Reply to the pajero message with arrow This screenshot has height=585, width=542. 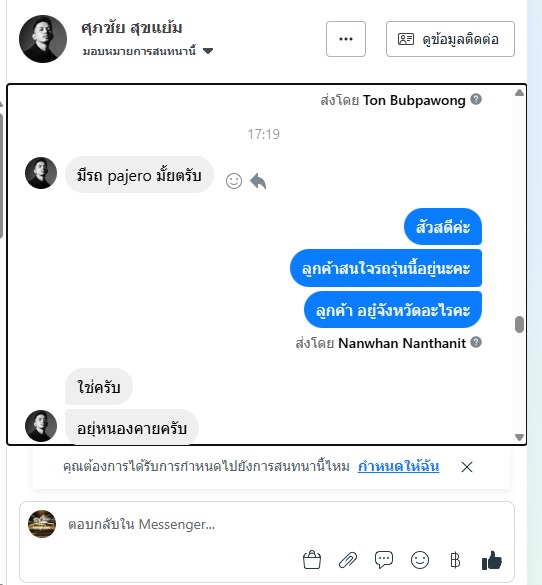coord(258,181)
